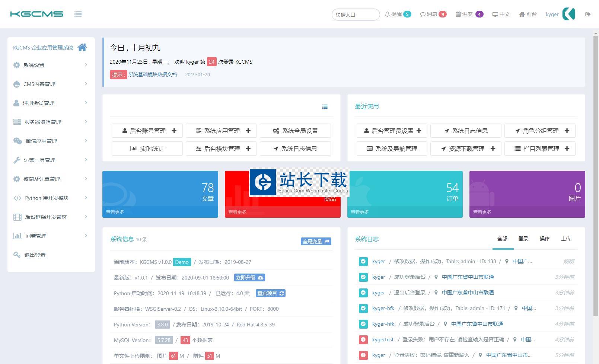Image resolution: width=599 pixels, height=364 pixels.
Task: Click the home icon beside KGCMS 企业应用管理系统
Action: [x=82, y=47]
